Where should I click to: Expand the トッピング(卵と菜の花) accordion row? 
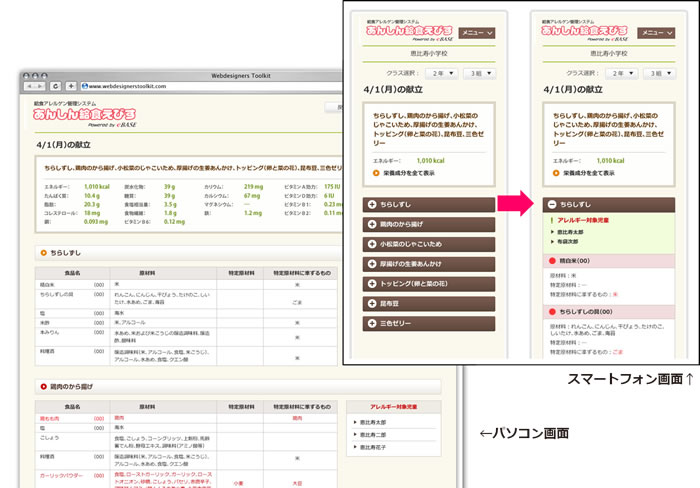click(x=429, y=284)
